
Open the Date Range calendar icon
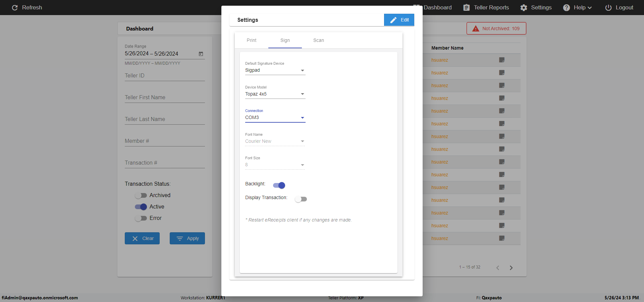coord(201,54)
